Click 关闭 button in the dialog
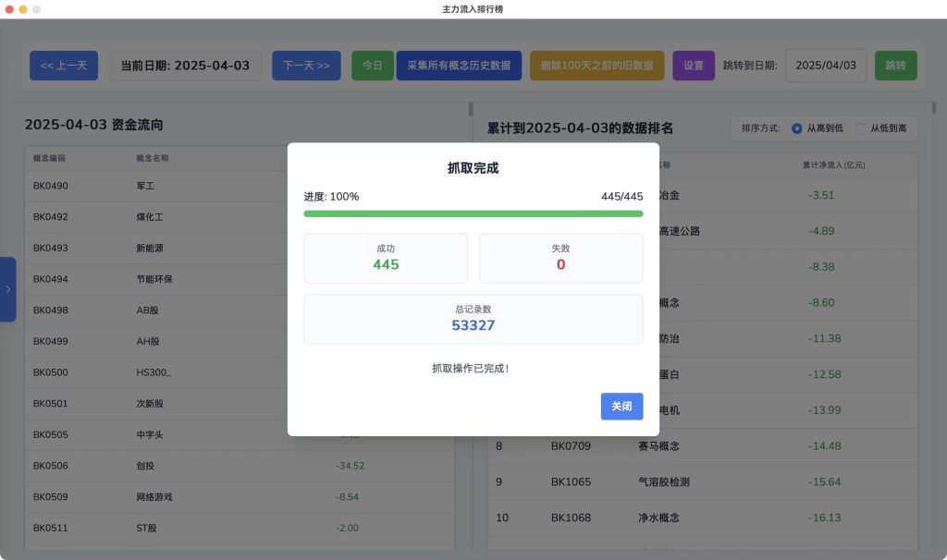The image size is (947, 560). click(x=621, y=406)
